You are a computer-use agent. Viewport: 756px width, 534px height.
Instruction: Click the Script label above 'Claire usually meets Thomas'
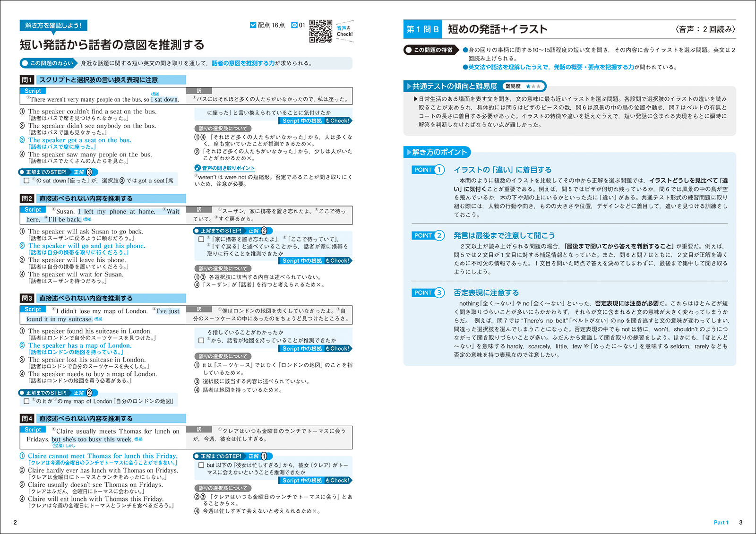[33, 430]
